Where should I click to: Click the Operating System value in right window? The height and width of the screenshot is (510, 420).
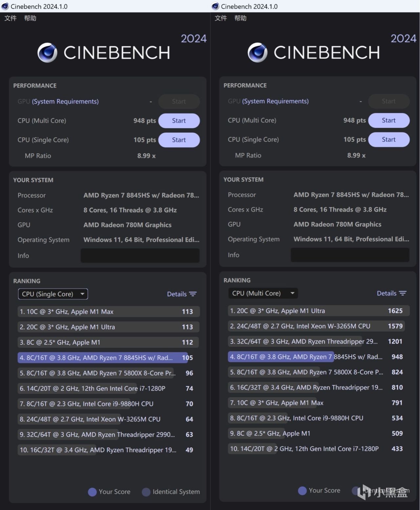[351, 239]
